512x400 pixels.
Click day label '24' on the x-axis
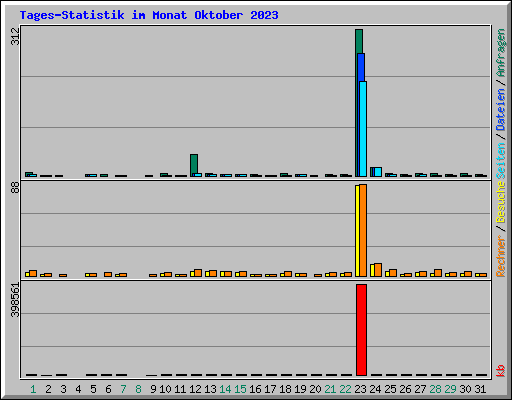click(375, 389)
